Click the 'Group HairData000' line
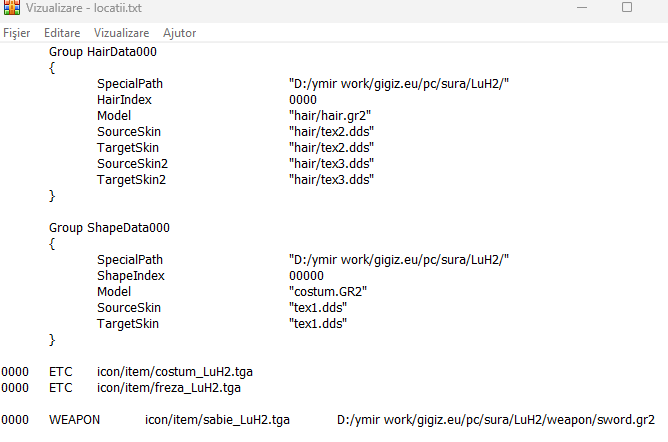This screenshot has width=668, height=442. tap(103, 51)
